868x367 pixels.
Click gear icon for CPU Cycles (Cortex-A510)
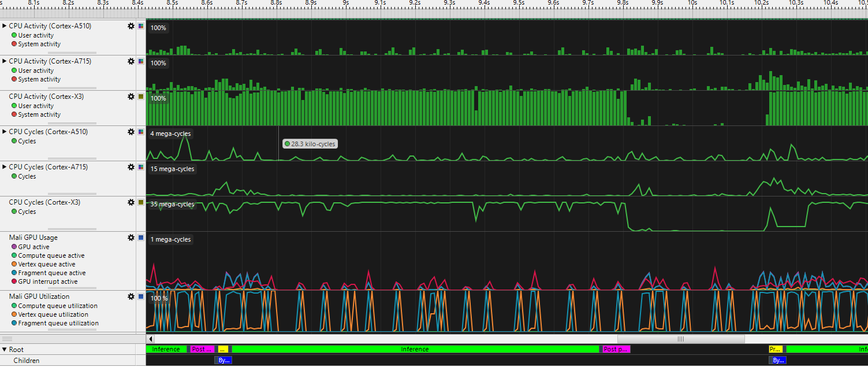coord(131,132)
